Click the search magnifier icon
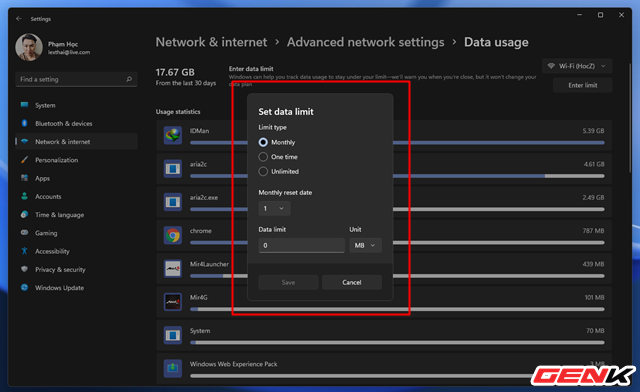 [x=129, y=79]
